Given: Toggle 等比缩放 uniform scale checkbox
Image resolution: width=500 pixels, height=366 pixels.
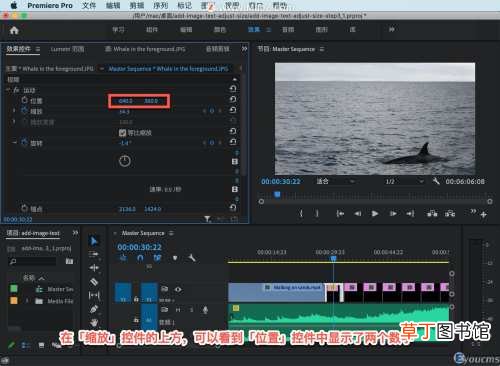Looking at the screenshot, I should click(122, 133).
